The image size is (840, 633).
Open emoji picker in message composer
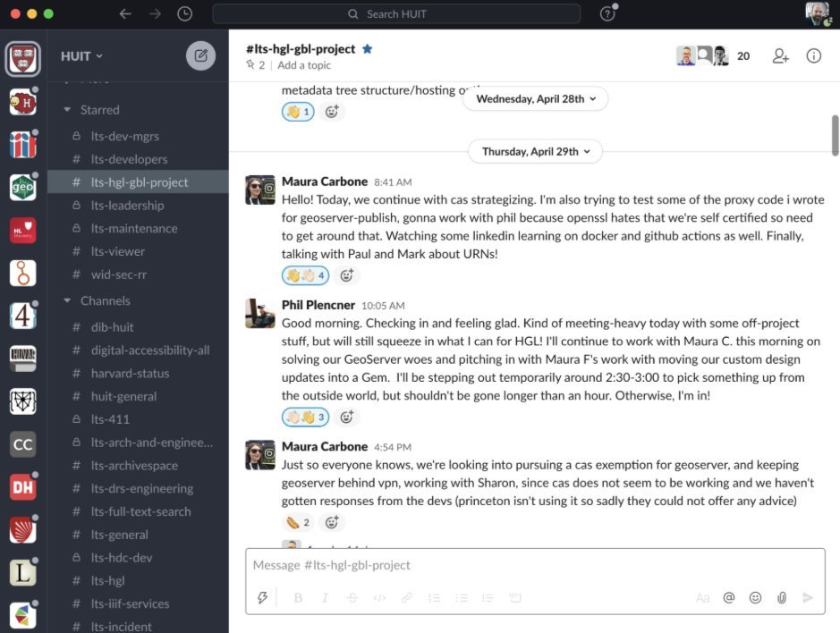pyautogui.click(x=755, y=597)
